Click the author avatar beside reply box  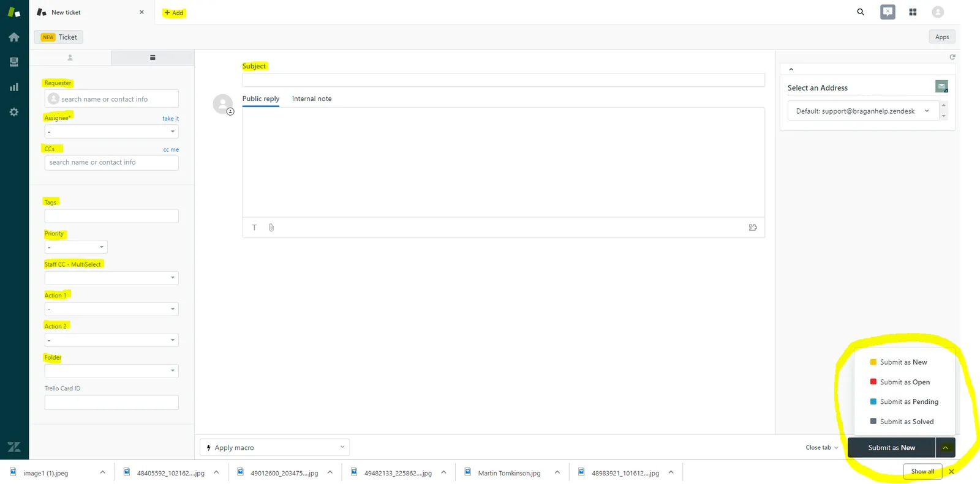point(223,104)
